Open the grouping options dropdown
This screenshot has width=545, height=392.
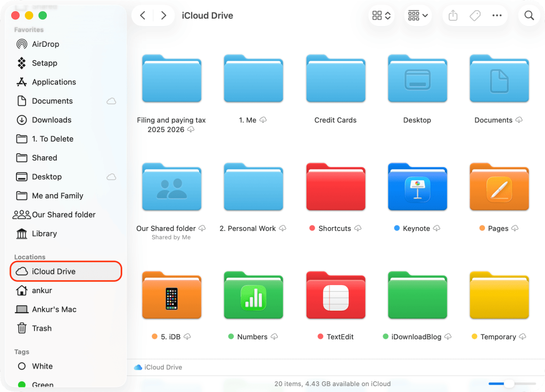click(418, 15)
